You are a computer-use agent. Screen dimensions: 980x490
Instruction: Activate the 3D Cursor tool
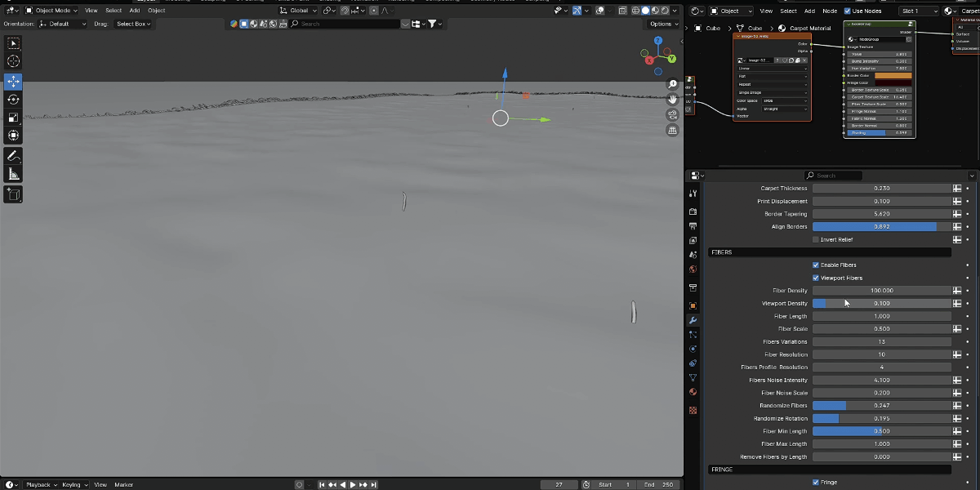pos(13,61)
